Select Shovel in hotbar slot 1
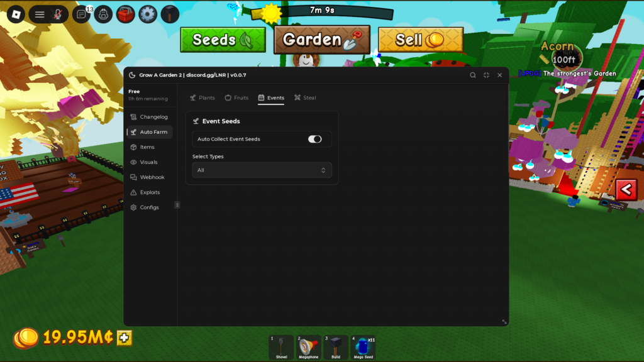The height and width of the screenshot is (362, 644). [x=281, y=347]
